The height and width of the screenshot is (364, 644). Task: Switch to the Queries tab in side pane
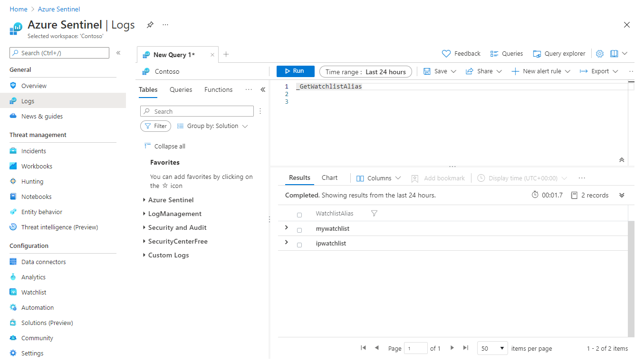[x=181, y=89]
